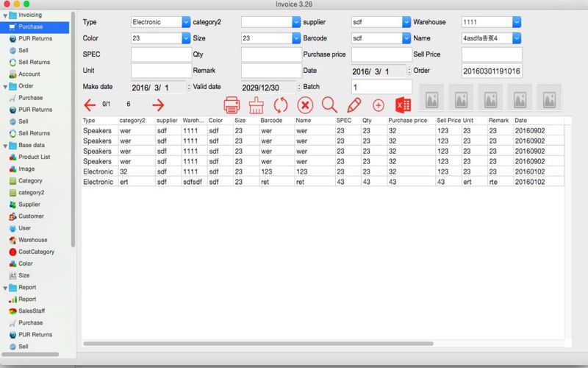Click the Qty input field
The width and height of the screenshot is (588, 368).
[x=271, y=54]
